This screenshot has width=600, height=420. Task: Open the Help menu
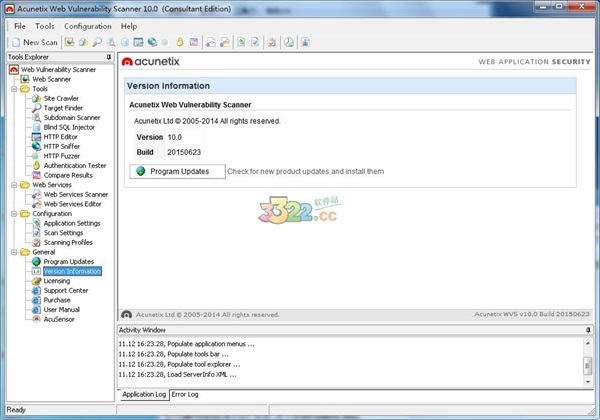pyautogui.click(x=129, y=26)
